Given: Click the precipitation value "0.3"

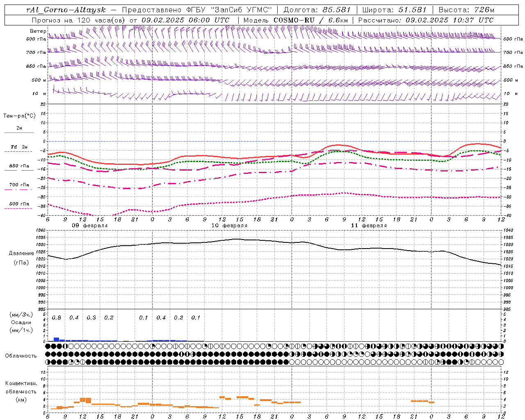Looking at the screenshot, I should coord(91,318).
